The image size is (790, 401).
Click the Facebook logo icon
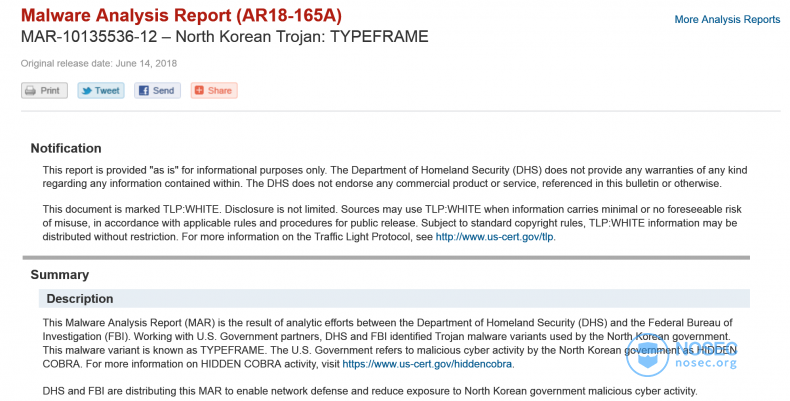pos(144,91)
